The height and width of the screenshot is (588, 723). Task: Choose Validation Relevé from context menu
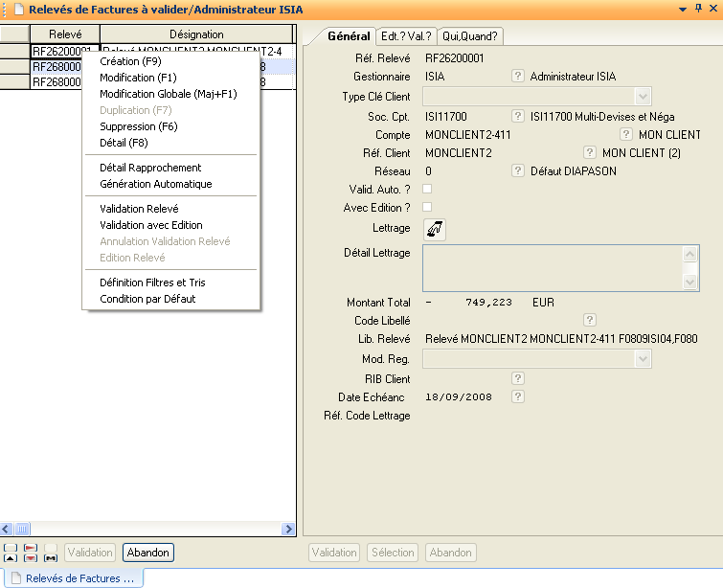coord(139,209)
